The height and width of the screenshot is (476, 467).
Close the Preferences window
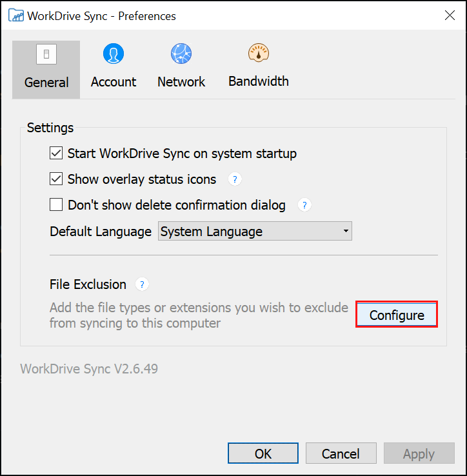[x=450, y=15]
